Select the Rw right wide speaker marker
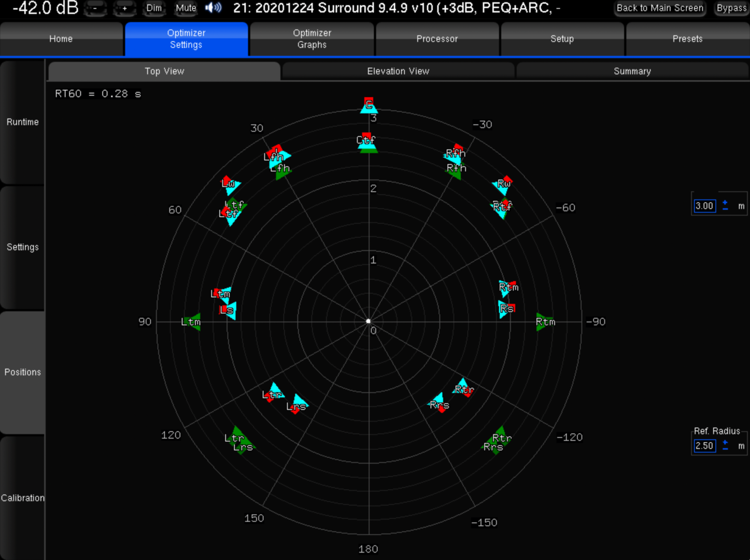This screenshot has width=750, height=560. (x=503, y=185)
